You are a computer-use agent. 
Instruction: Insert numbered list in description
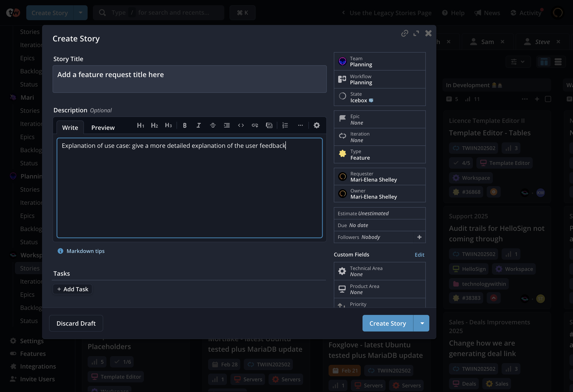[285, 125]
